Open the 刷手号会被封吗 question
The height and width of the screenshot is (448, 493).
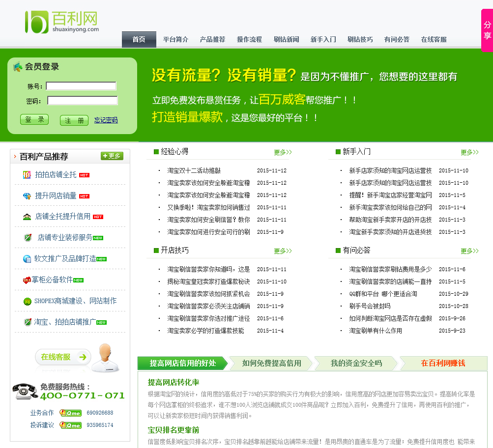(x=370, y=306)
